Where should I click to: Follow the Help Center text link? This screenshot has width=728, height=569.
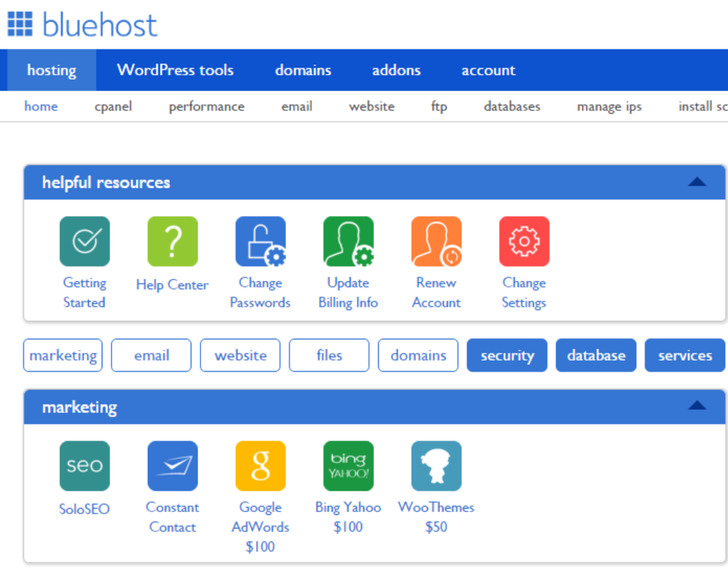click(172, 284)
